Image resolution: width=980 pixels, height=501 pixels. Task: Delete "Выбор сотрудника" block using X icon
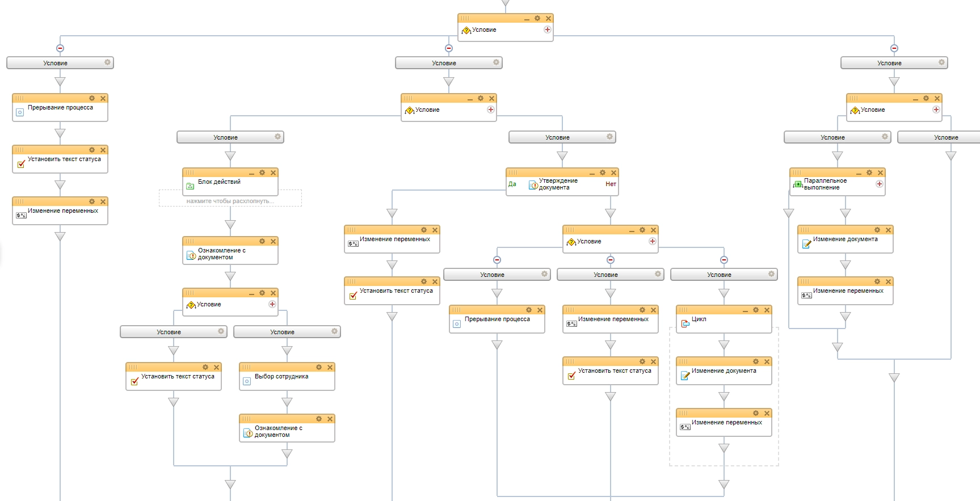[x=330, y=367]
